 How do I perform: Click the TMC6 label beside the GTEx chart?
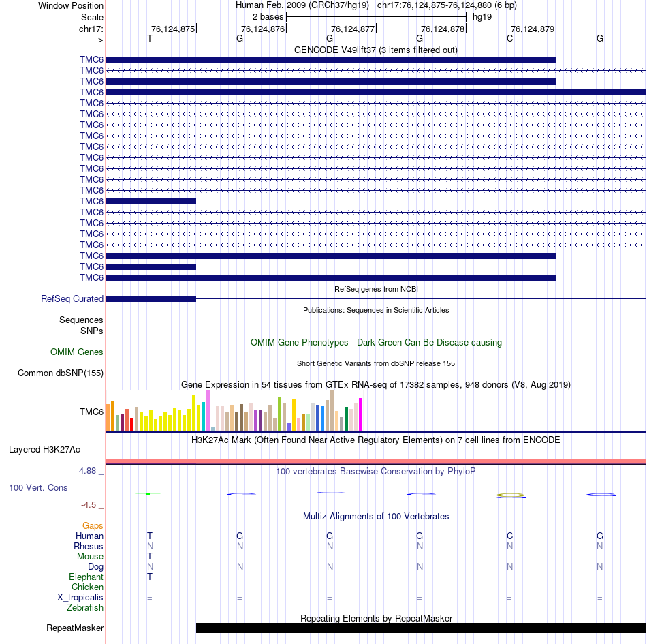(x=92, y=412)
